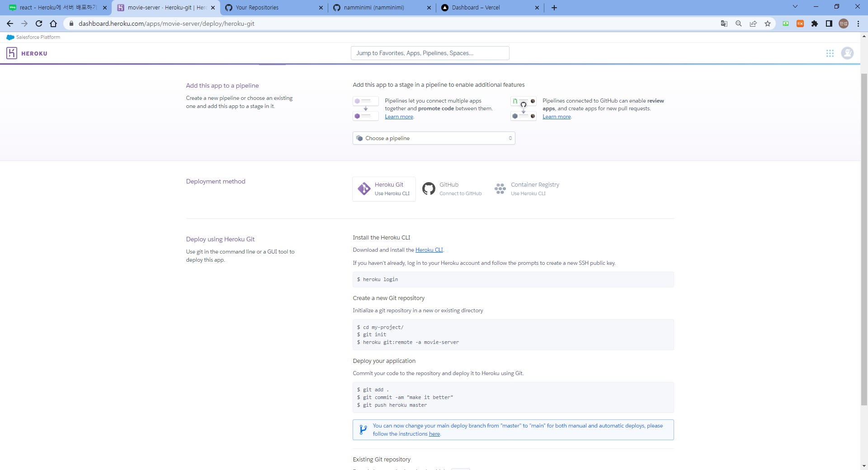Open Learn more link about pipelines
The image size is (868, 470).
click(x=399, y=117)
